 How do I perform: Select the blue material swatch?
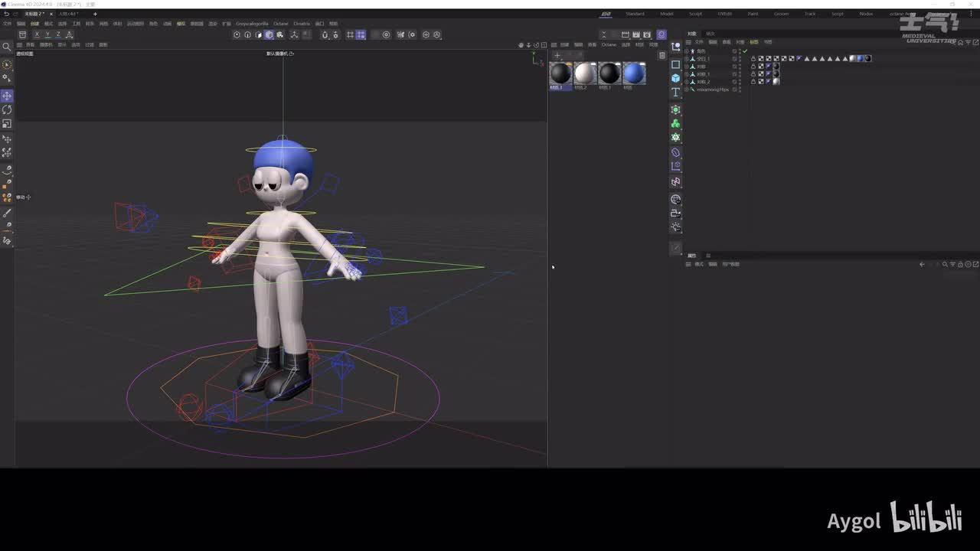pyautogui.click(x=633, y=73)
